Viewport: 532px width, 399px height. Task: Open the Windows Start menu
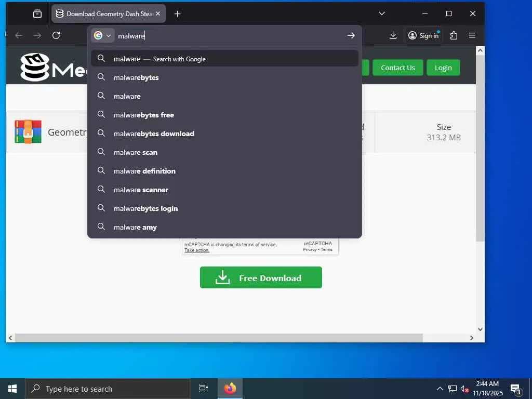(x=12, y=389)
